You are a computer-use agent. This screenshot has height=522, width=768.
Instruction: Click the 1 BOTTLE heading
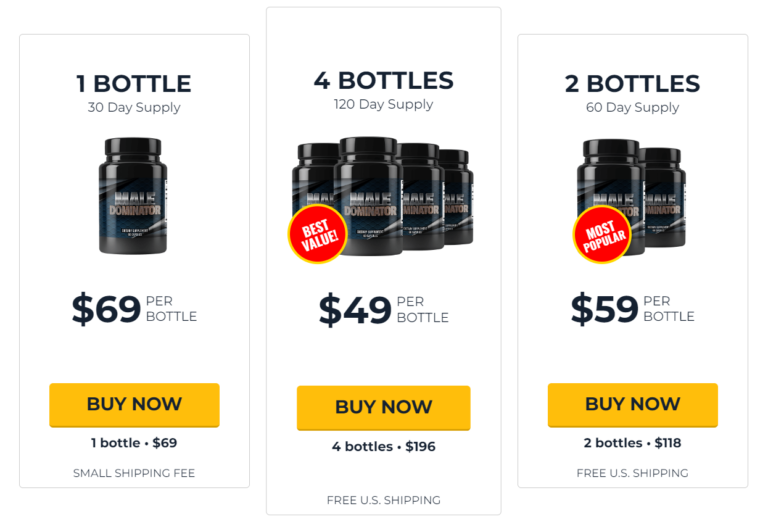tap(134, 84)
